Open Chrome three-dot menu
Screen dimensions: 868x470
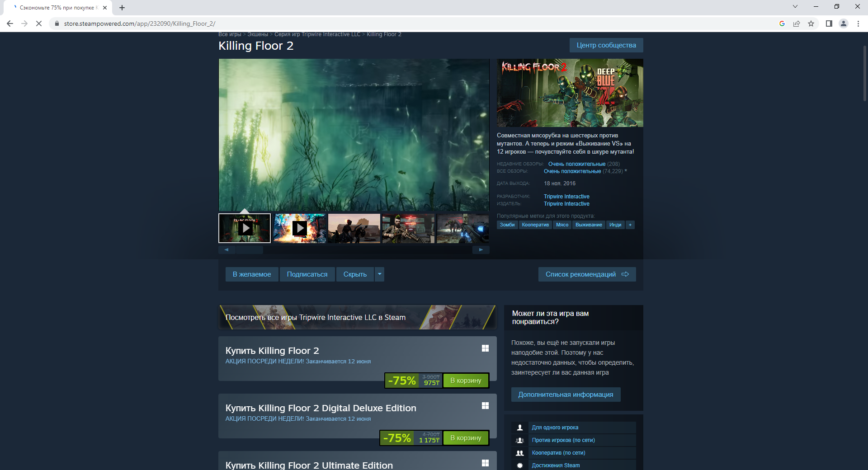858,23
